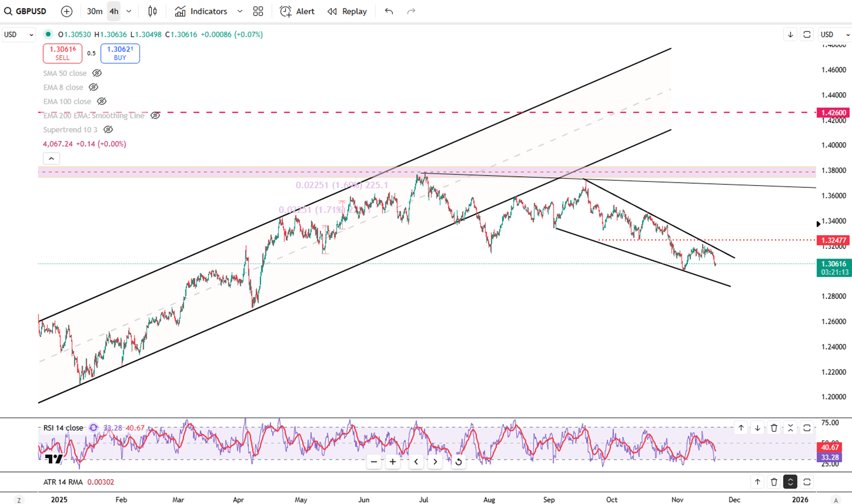Click the redo arrow in toolbar
Viewport: 852px width, 504px height.
(411, 11)
